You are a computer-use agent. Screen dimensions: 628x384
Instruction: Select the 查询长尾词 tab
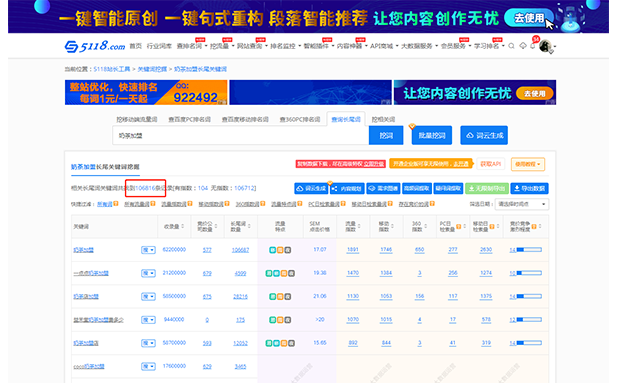pyautogui.click(x=346, y=119)
